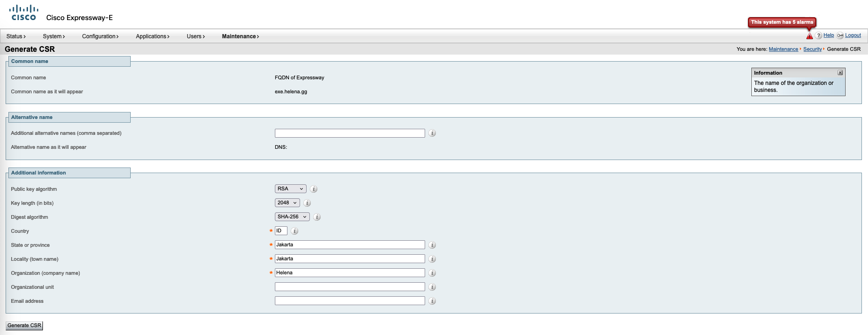Click the Organizational unit input field

350,287
